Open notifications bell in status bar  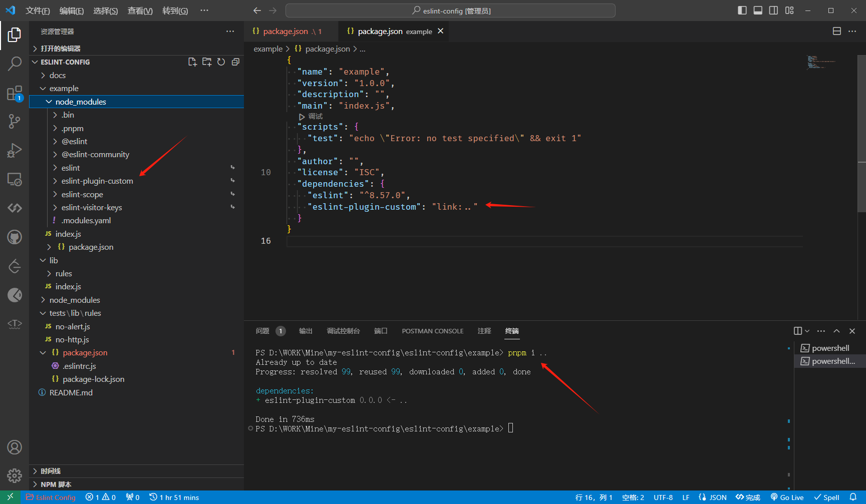[x=853, y=497]
